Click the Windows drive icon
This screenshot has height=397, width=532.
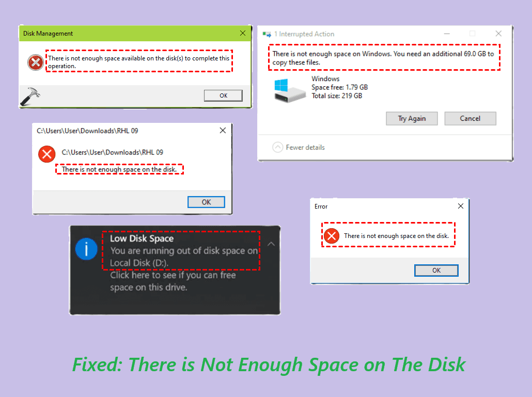coord(289,90)
